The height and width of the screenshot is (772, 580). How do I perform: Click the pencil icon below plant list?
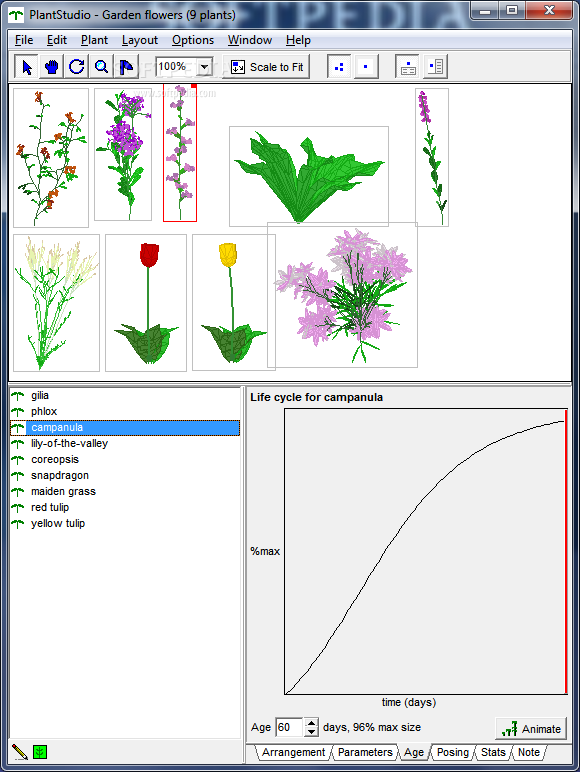20,752
